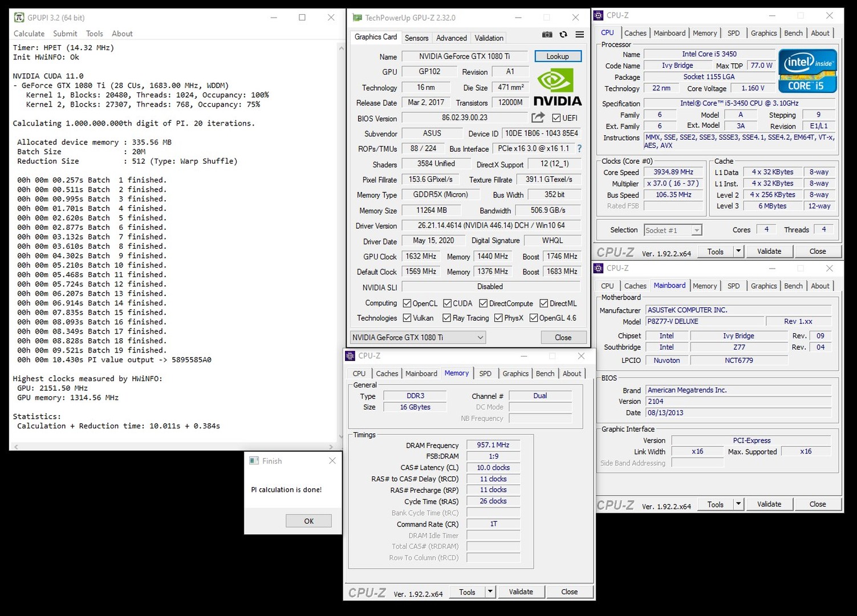857x616 pixels.
Task: Open the About menu in GPUPI
Action: (122, 34)
